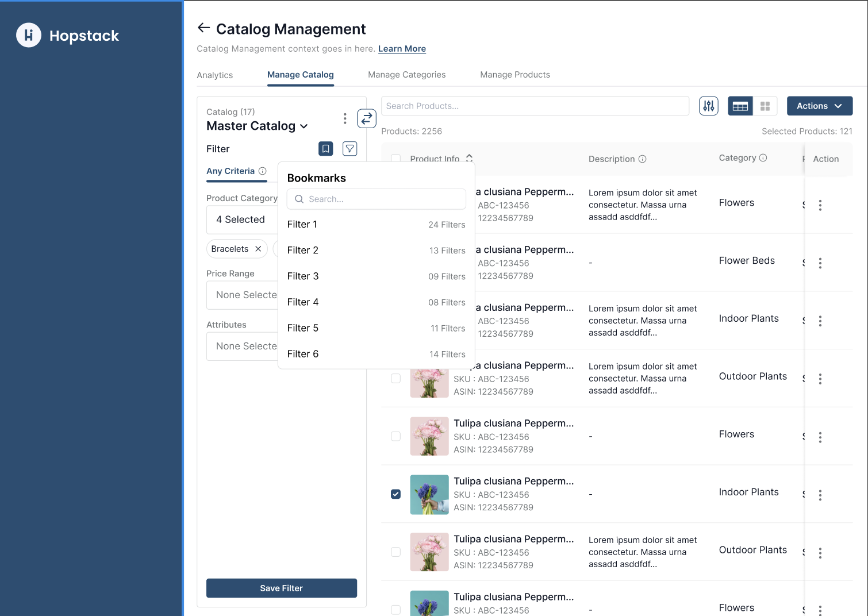The height and width of the screenshot is (616, 868).
Task: Click the swap catalog arrows icon
Action: tap(367, 118)
